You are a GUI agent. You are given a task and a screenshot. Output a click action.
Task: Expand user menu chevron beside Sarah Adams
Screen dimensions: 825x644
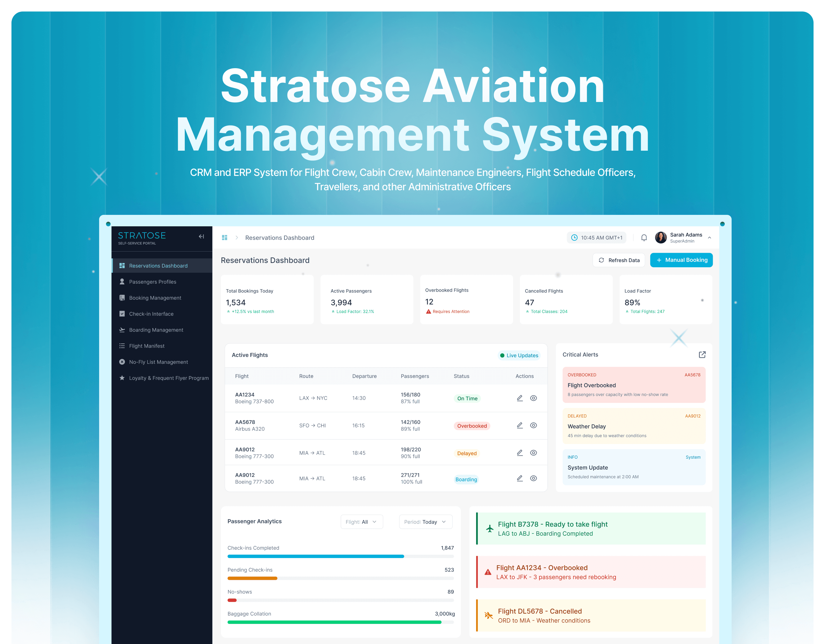(709, 237)
